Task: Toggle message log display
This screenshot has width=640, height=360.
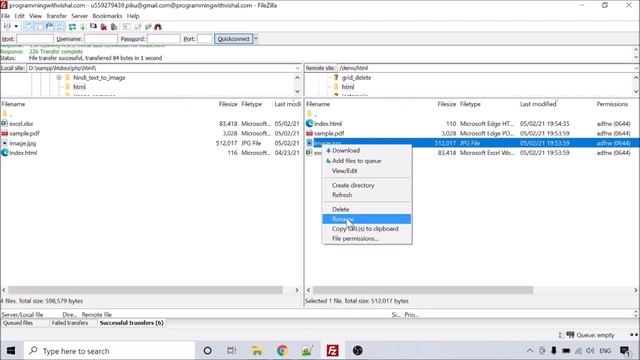Action: pyautogui.click(x=28, y=27)
